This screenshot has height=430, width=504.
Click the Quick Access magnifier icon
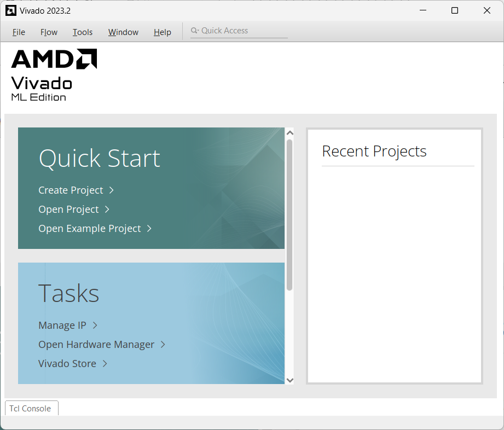194,31
